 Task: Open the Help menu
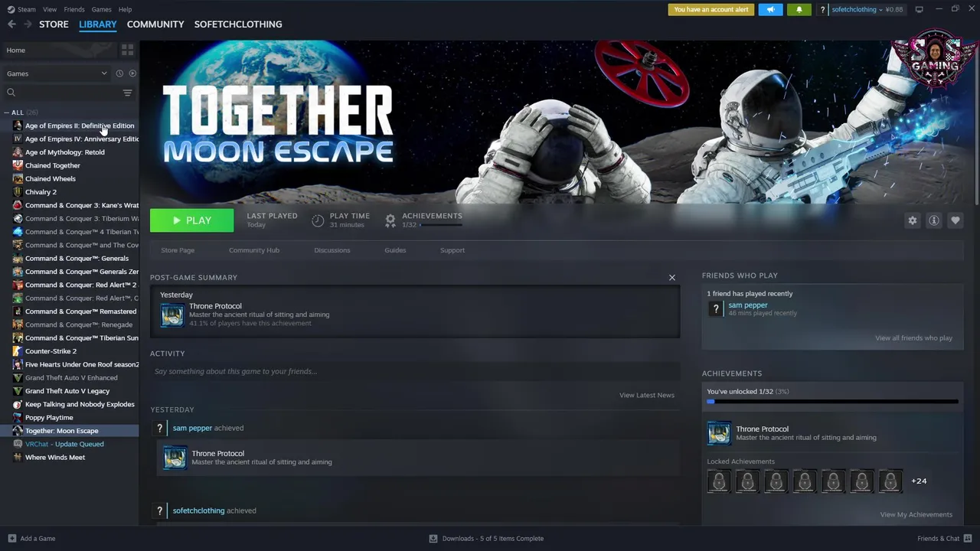tap(125, 9)
